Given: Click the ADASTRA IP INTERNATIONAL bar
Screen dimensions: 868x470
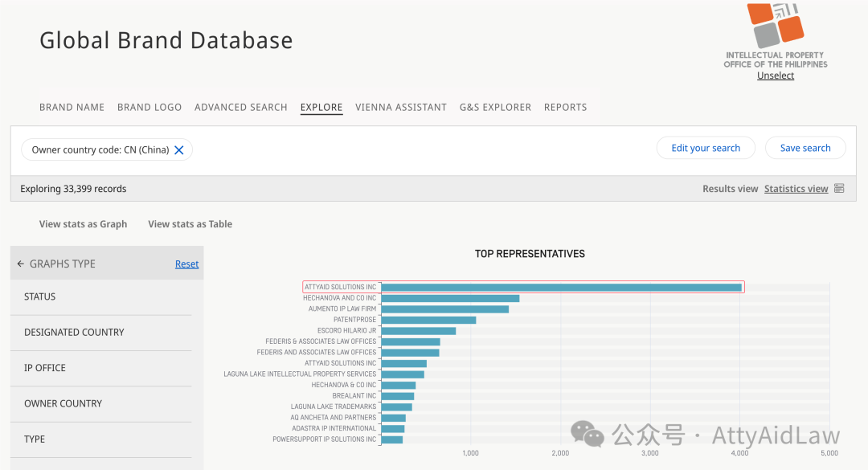Looking at the screenshot, I should coord(393,428).
